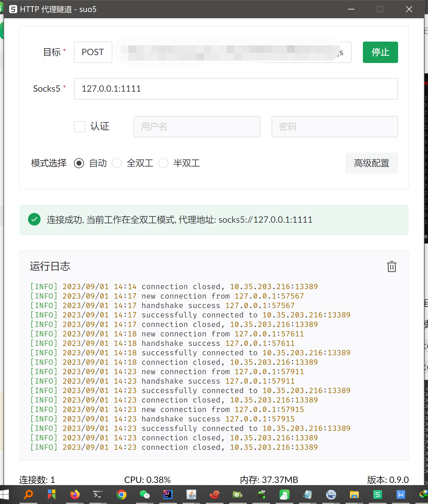The height and width of the screenshot is (504, 428).
Task: Open the Java application in taskbar
Action: click(191, 495)
